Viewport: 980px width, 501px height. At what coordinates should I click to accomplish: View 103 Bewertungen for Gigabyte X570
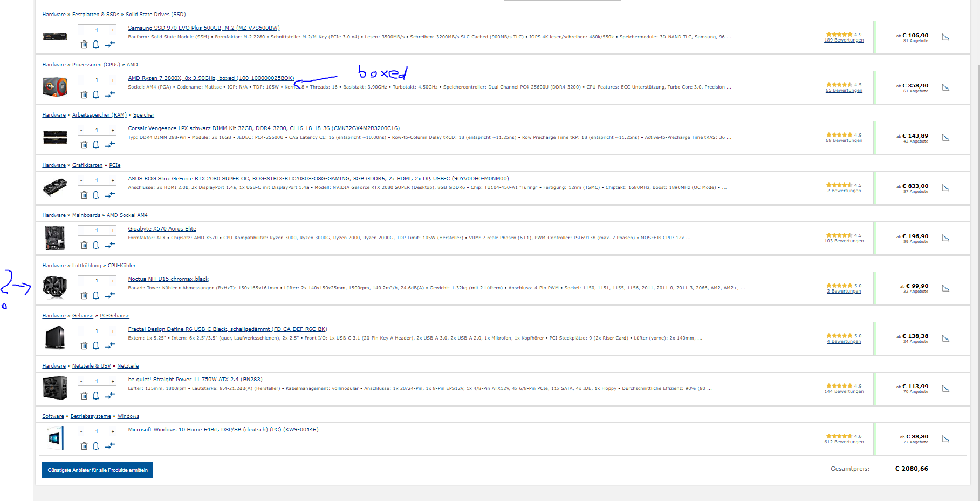tap(844, 241)
